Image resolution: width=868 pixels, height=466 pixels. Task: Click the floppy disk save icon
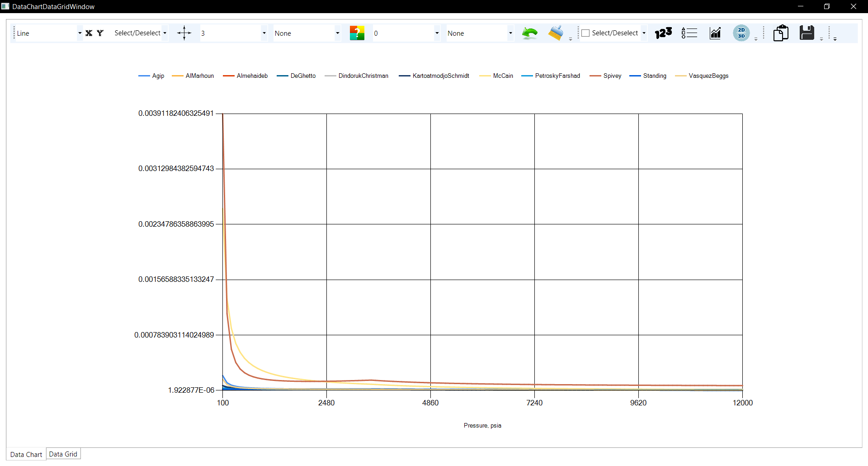pos(807,33)
